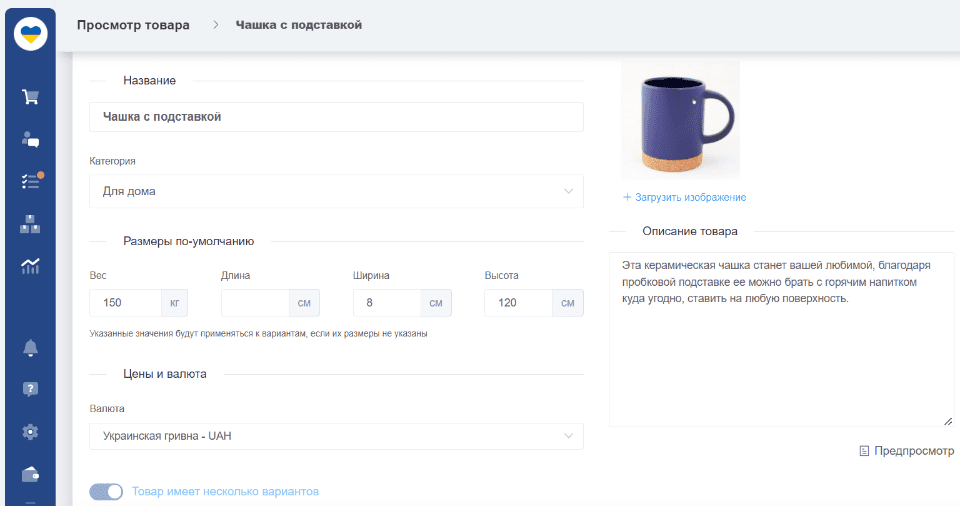Click the product description textarea
Image resolution: width=960 pixels, height=506 pixels.
click(781, 339)
